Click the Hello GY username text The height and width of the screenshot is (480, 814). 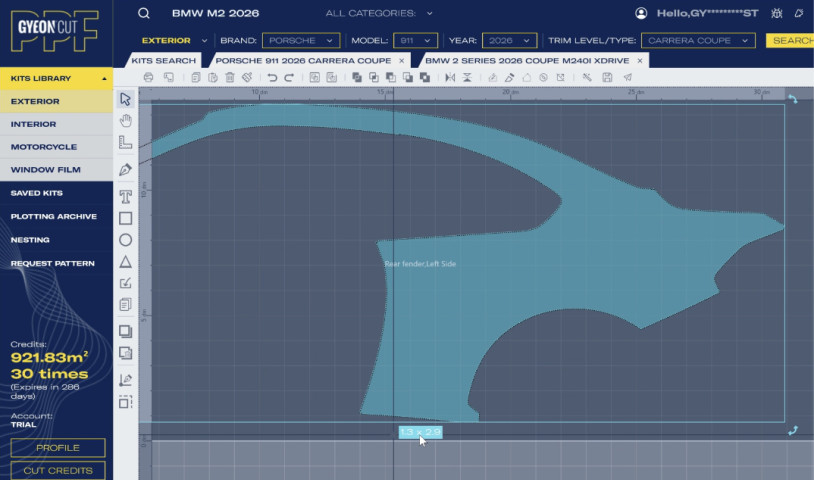pos(707,13)
